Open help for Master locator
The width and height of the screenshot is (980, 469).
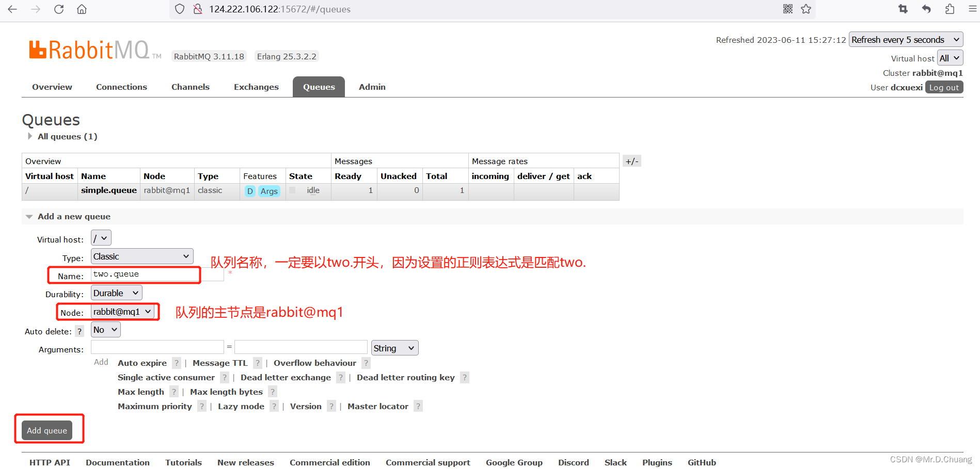(x=418, y=406)
